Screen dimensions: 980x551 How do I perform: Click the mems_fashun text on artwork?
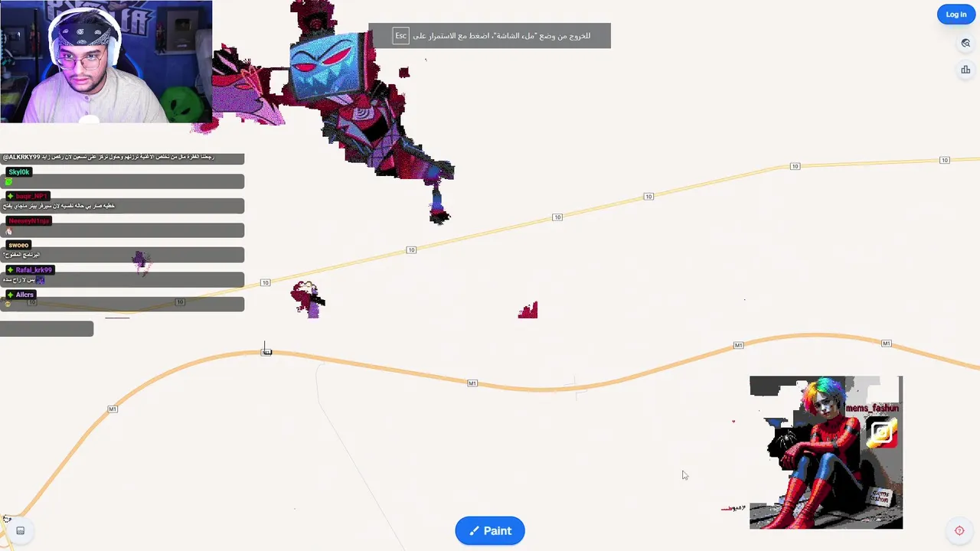871,409
